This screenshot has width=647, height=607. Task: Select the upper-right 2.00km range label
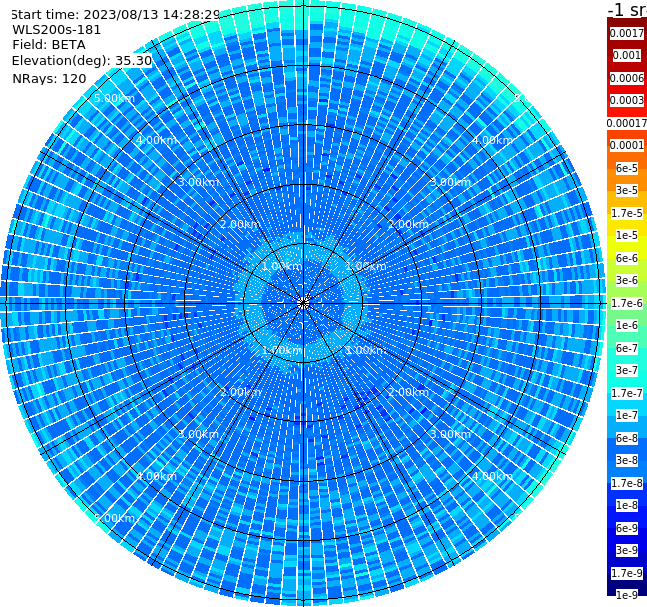(408, 224)
